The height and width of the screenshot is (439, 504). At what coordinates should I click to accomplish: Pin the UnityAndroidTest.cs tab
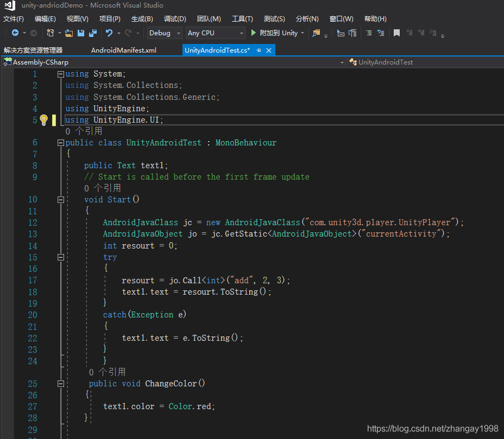[x=259, y=50]
